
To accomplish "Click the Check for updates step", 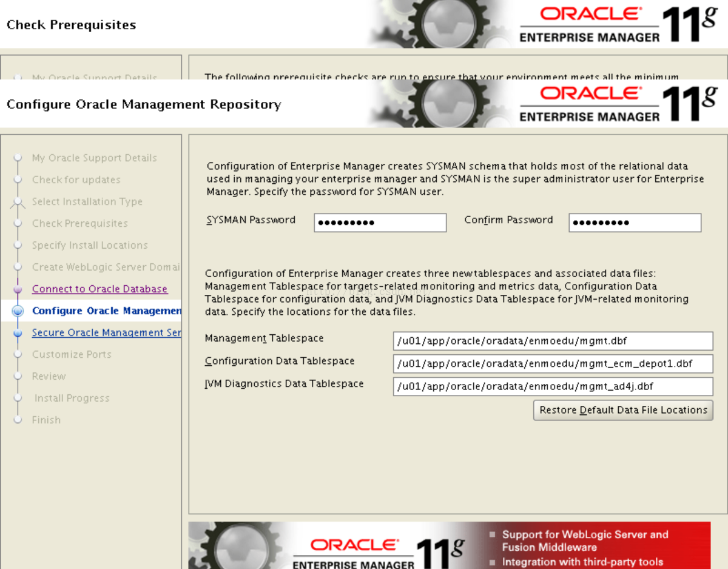I will 76,180.
